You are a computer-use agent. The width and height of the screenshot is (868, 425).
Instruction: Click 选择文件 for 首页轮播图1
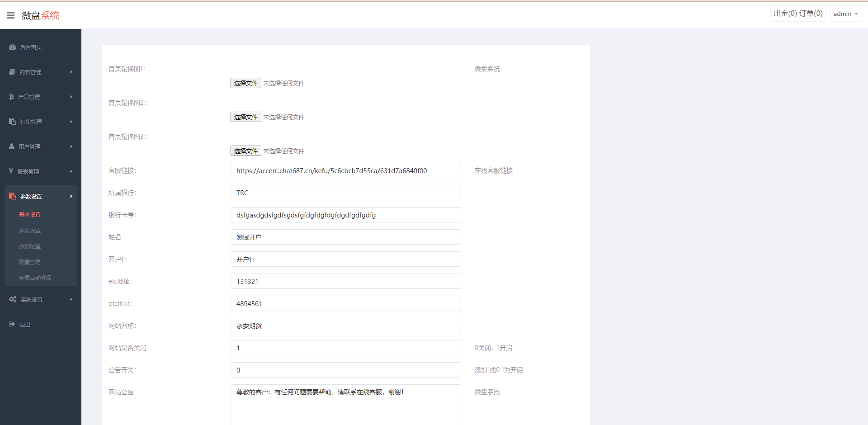(x=245, y=83)
